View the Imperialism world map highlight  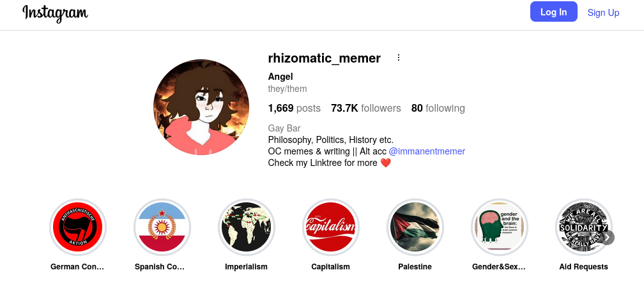pyautogui.click(x=246, y=227)
